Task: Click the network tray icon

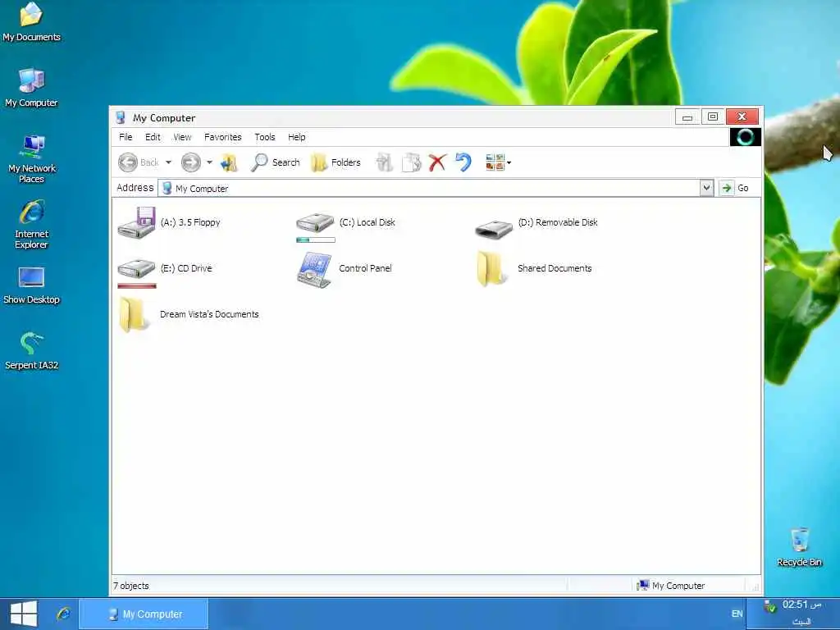Action: pos(769,606)
